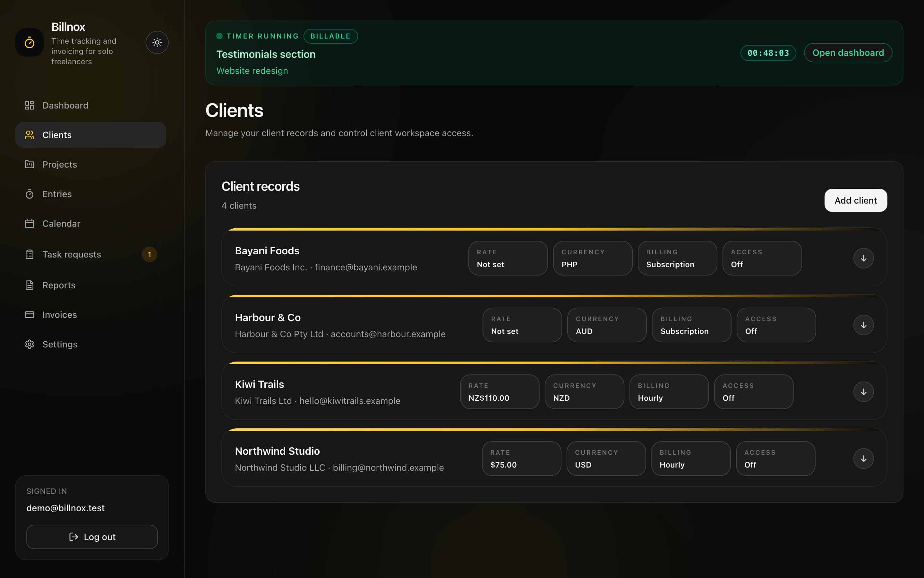The width and height of the screenshot is (924, 578).
Task: Click the Task requests clipboard icon
Action: (x=30, y=254)
